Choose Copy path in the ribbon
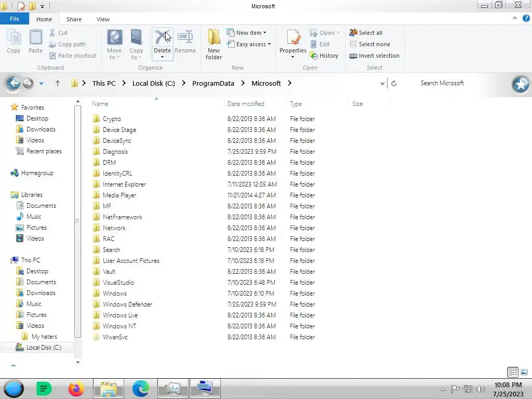The width and height of the screenshot is (532, 399). (x=67, y=44)
